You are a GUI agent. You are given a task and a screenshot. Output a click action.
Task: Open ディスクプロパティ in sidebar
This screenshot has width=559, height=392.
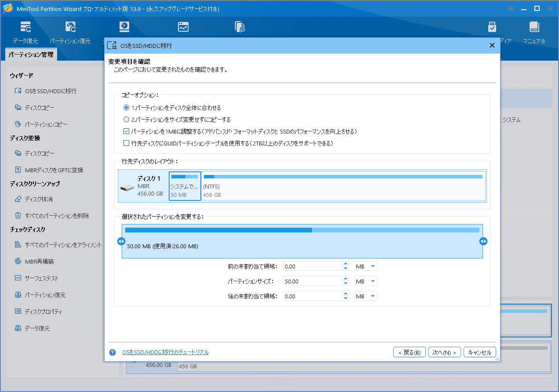(38, 312)
